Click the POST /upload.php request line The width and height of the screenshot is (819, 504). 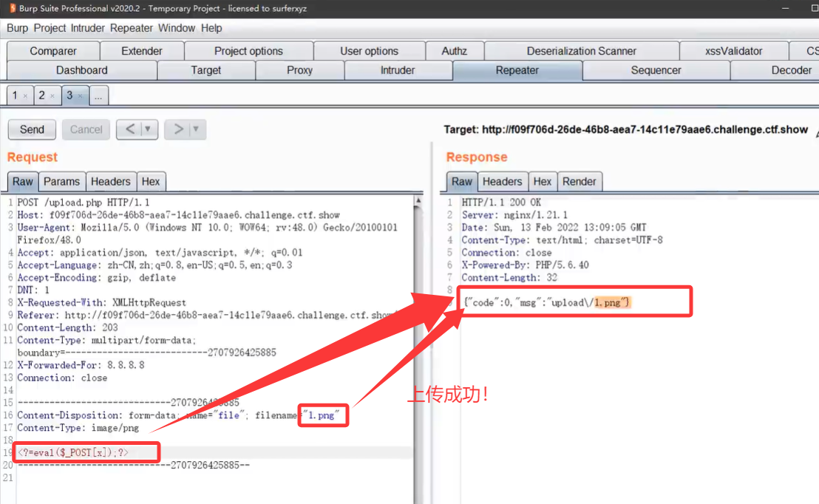click(84, 202)
